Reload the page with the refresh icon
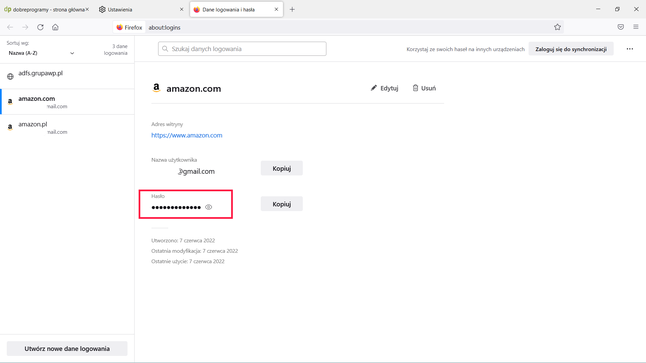 click(x=40, y=27)
